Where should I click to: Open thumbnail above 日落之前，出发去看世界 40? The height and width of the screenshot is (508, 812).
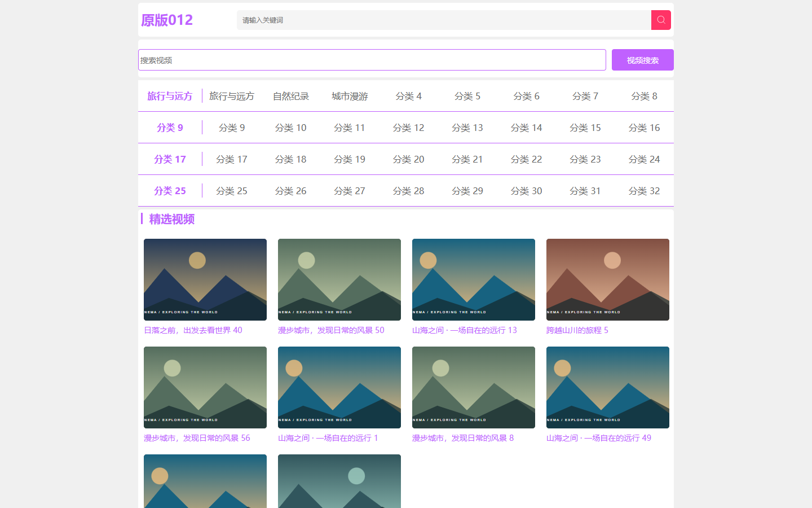[205, 279]
